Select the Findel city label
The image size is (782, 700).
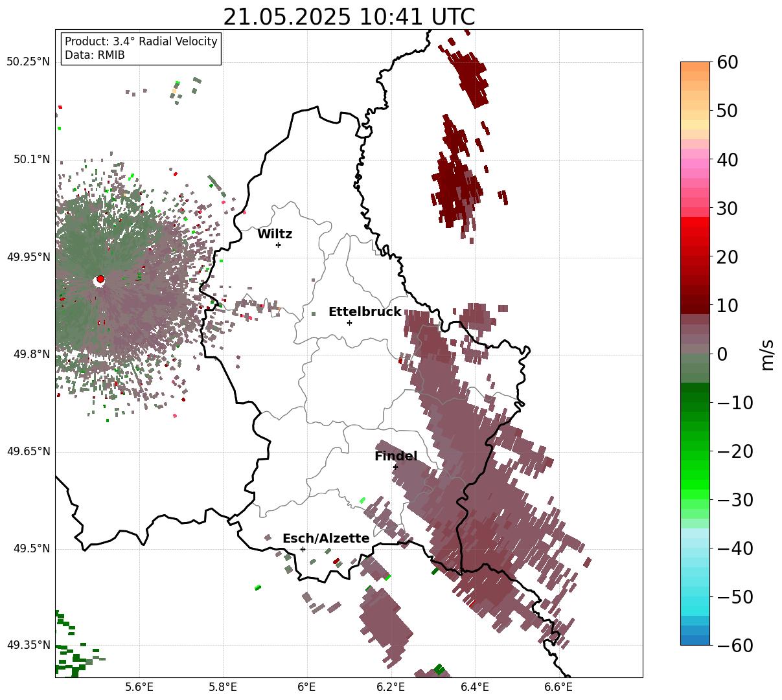coord(396,457)
